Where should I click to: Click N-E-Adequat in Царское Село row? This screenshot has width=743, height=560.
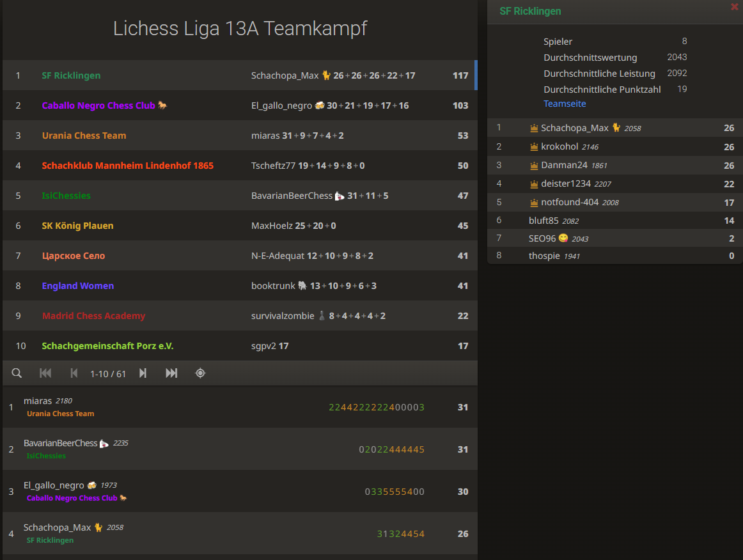[278, 256]
